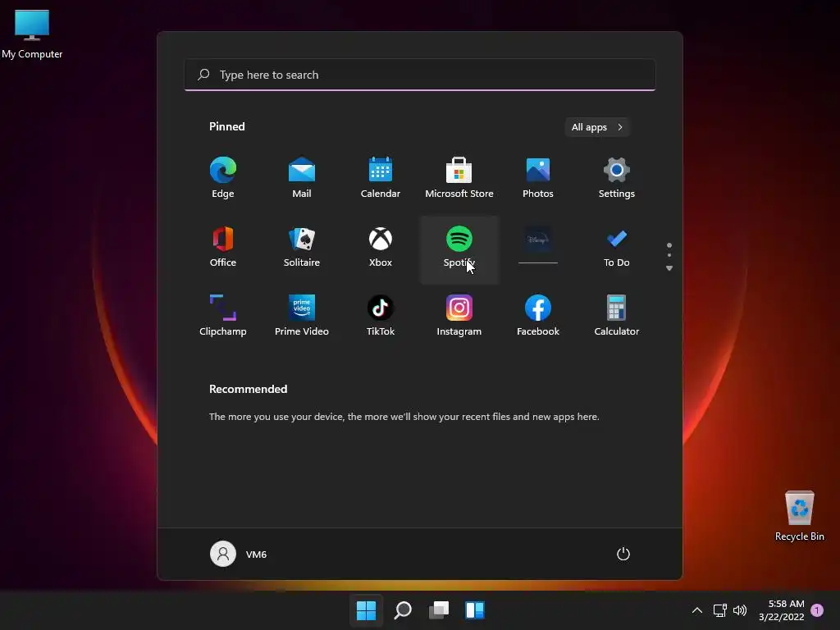Open the VM6 user account menu
Screen dimensions: 840x630
(x=239, y=554)
